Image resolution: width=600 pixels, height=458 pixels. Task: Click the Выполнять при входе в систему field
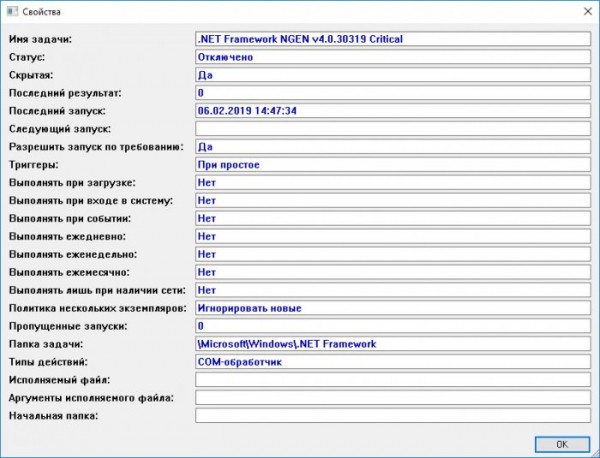[393, 201]
